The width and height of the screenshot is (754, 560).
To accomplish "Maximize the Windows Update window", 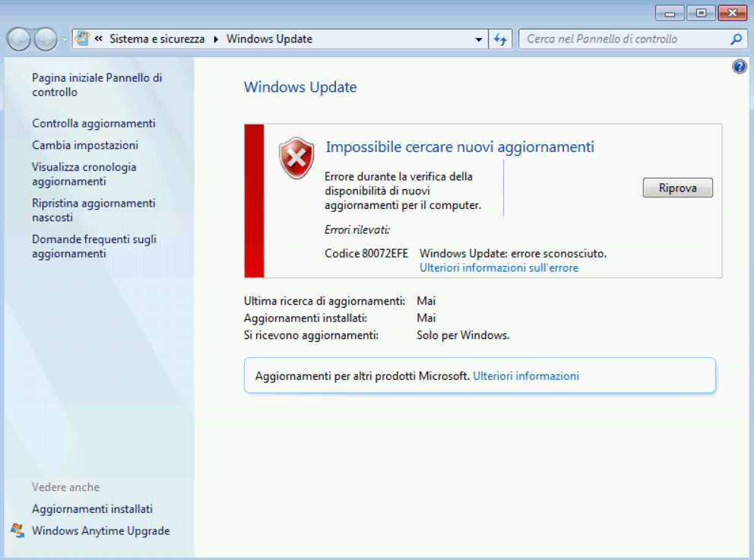I will tap(701, 13).
